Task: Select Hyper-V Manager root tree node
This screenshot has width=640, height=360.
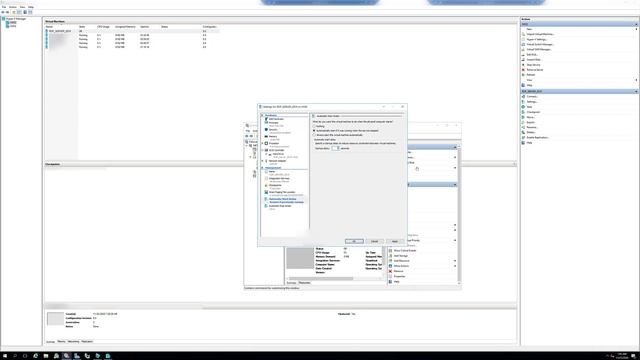Action: coord(15,19)
